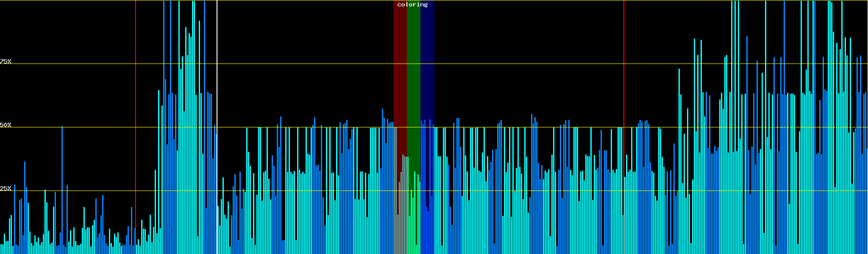This screenshot has height=254, width=868.
Task: Click the full-height cyan bars left of the white line
Action: point(193,127)
